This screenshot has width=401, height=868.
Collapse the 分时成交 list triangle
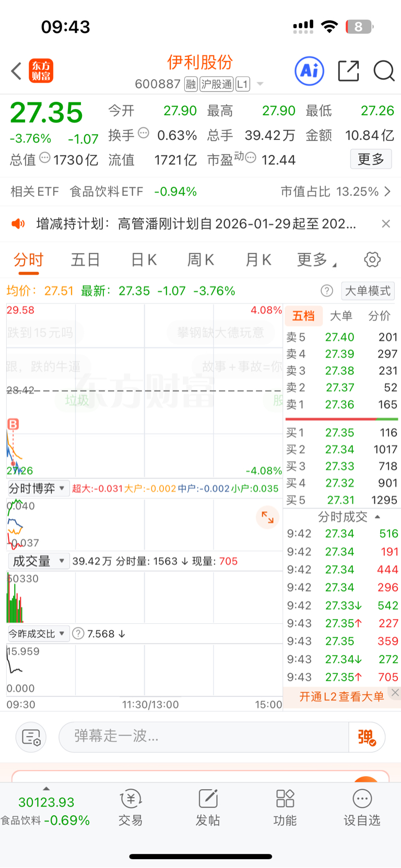[378, 517]
